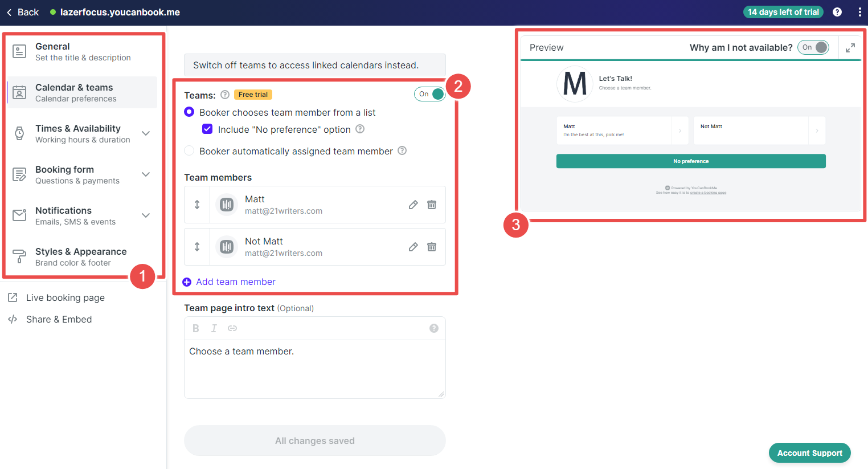Expand the Booking form section

pyautogui.click(x=146, y=174)
